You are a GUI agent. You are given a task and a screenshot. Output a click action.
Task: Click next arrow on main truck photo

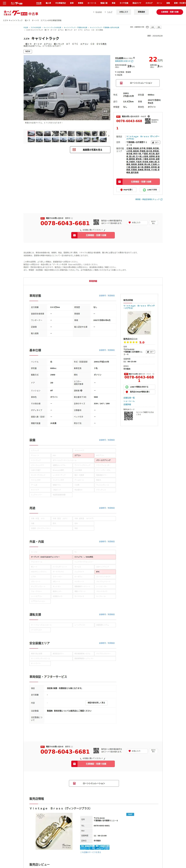click(x=108, y=88)
